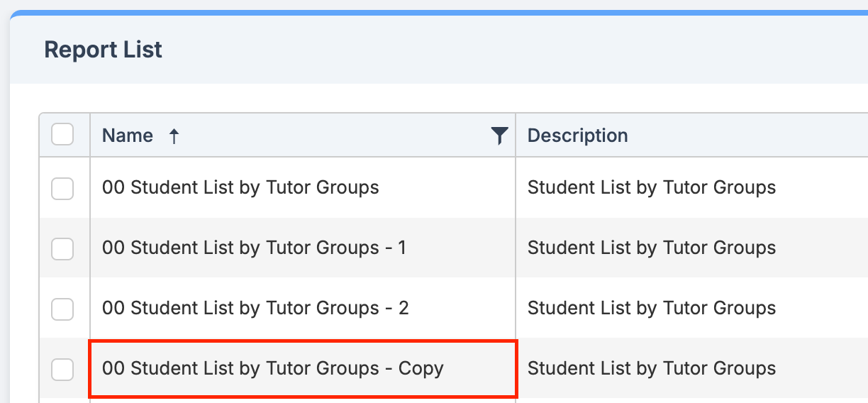The image size is (868, 403).
Task: Check the box for Tutor Groups - 2 row
Action: tap(62, 309)
